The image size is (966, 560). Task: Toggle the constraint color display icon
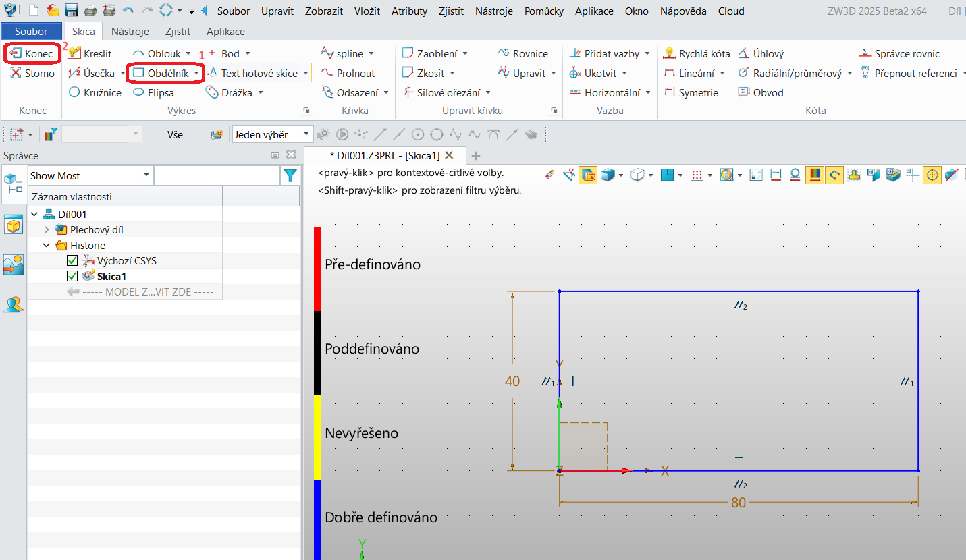(x=814, y=175)
